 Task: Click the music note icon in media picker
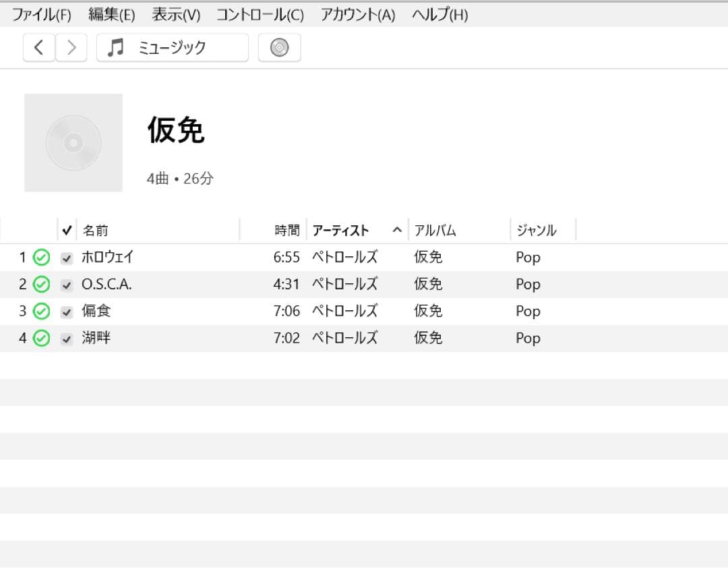tap(116, 47)
